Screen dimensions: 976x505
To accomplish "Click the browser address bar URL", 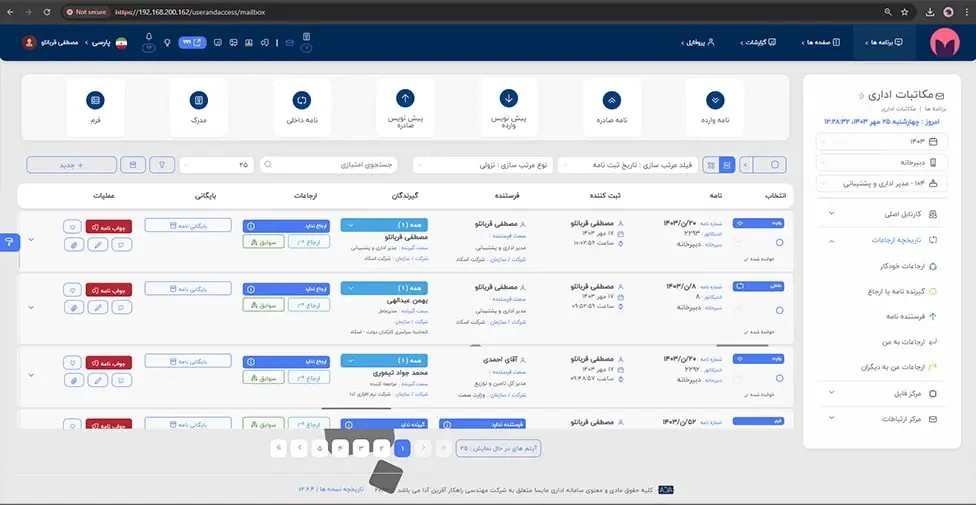I will click(190, 12).
